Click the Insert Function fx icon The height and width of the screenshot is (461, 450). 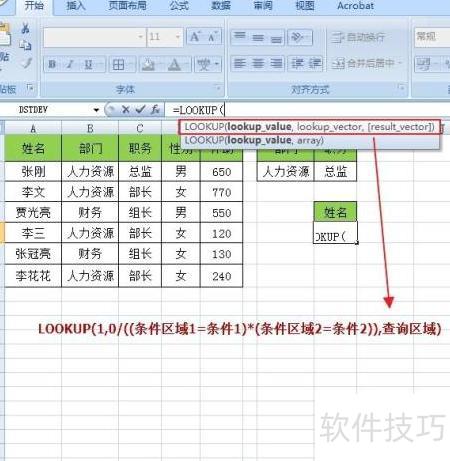(x=155, y=109)
